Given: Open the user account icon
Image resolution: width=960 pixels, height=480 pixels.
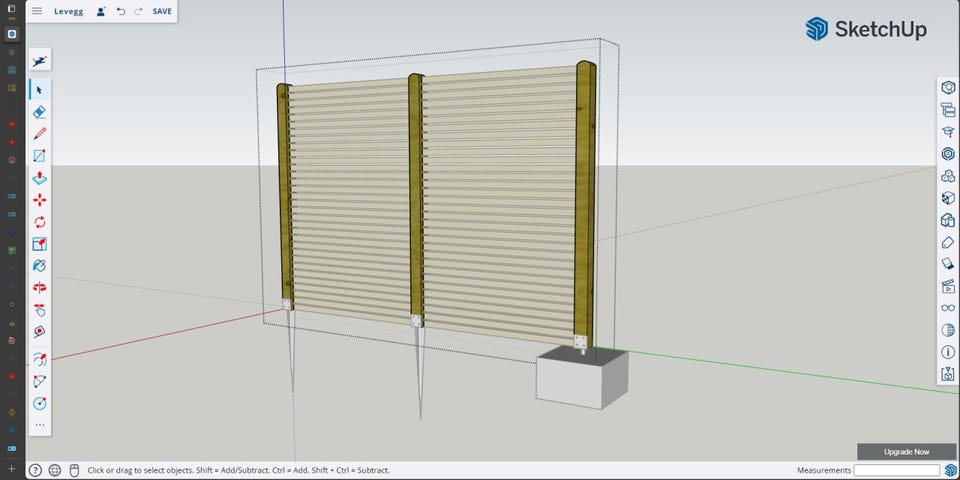Looking at the screenshot, I should tap(102, 11).
